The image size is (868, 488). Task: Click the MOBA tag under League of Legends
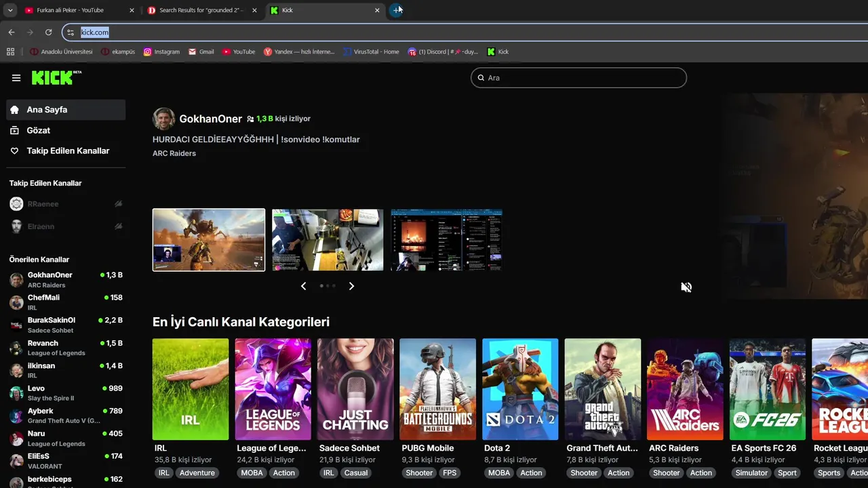pos(252,473)
